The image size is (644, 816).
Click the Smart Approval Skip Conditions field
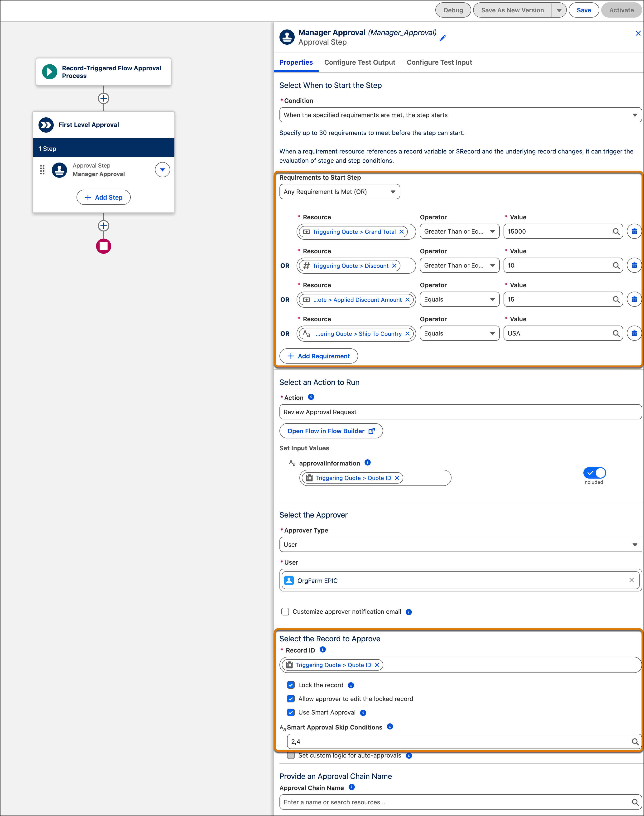tap(464, 741)
